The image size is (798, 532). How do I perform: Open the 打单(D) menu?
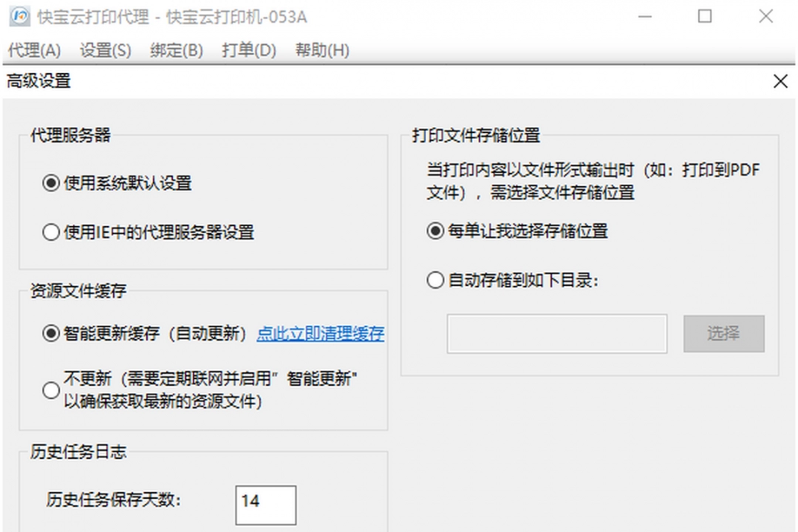point(248,51)
